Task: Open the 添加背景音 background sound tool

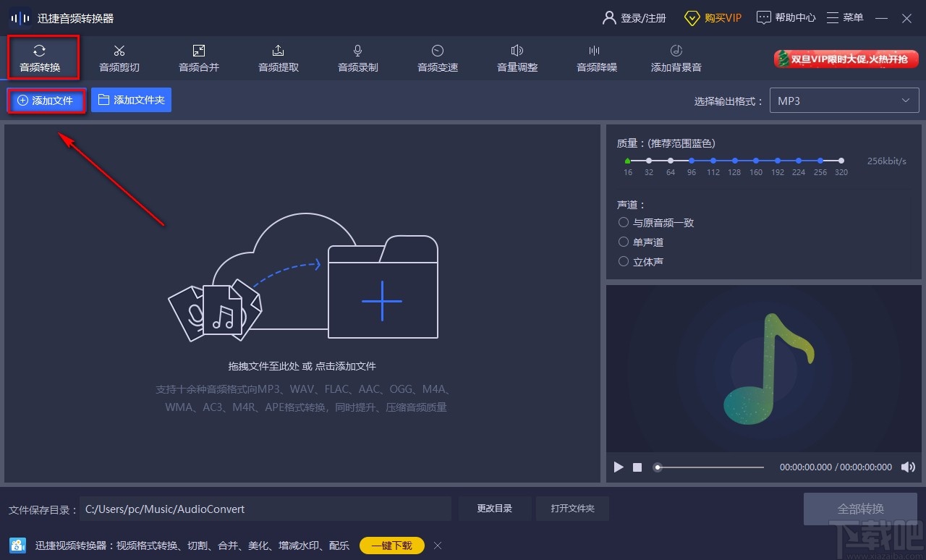Action: click(676, 58)
